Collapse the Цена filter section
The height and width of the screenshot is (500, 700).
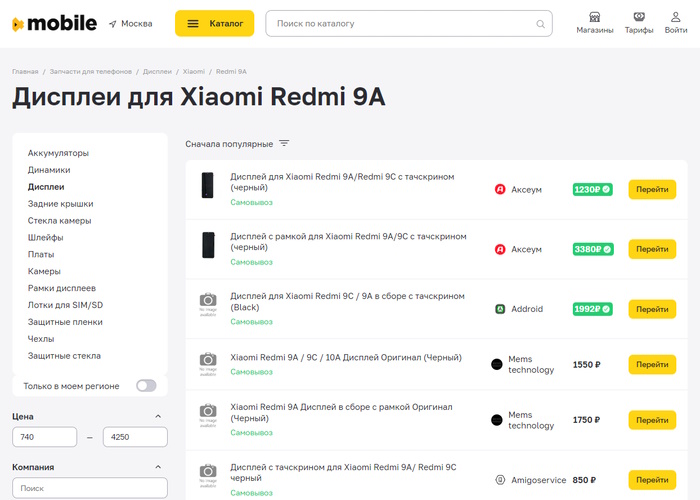pyautogui.click(x=158, y=416)
